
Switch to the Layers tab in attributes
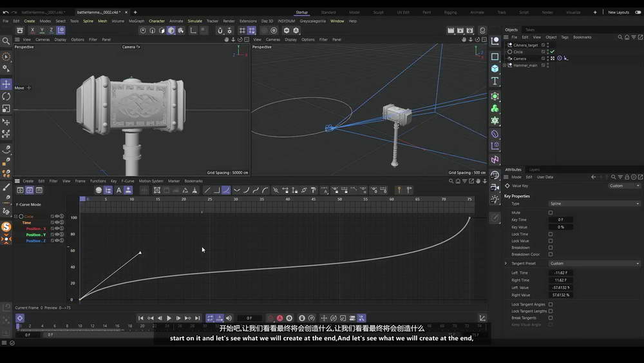click(x=535, y=170)
